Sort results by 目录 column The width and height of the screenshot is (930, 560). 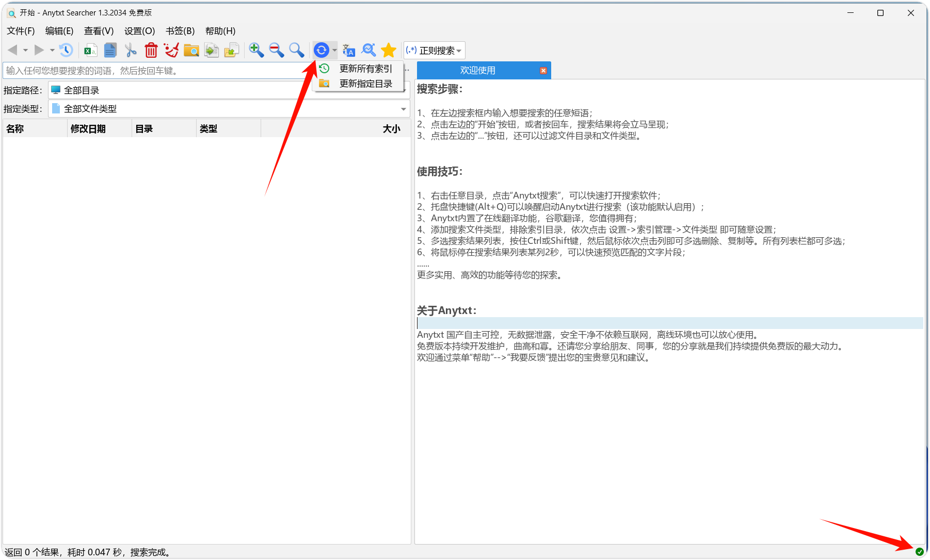pyautogui.click(x=164, y=129)
